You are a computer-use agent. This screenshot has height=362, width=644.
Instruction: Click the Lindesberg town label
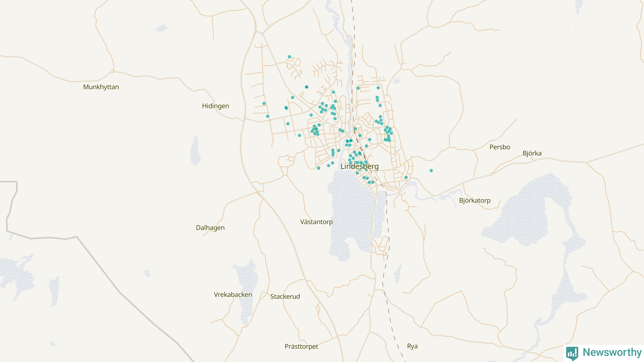click(359, 166)
